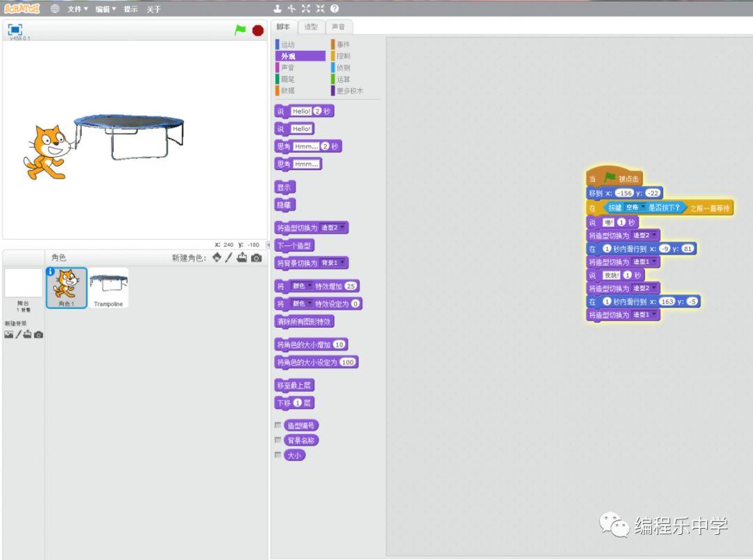The width and height of the screenshot is (753, 560).
Task: Open the info button on 角色1
Action: coord(50,271)
